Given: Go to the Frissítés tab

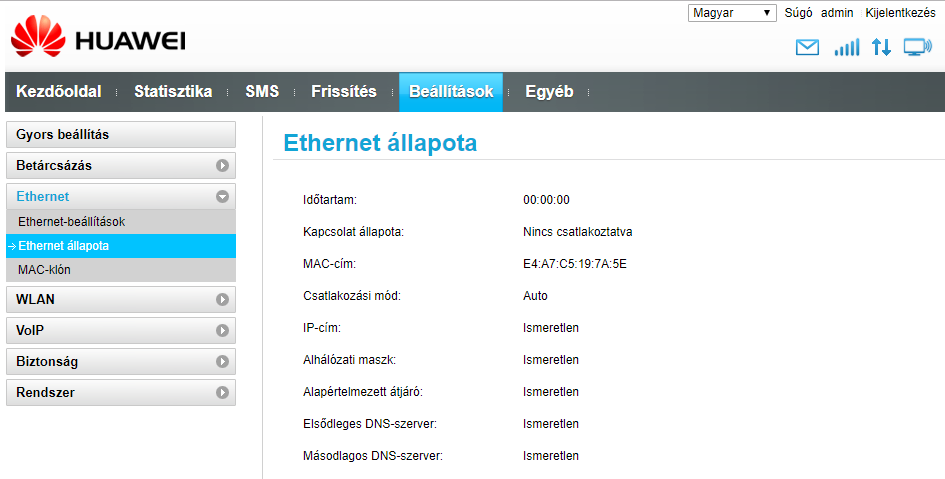Looking at the screenshot, I should 344,92.
